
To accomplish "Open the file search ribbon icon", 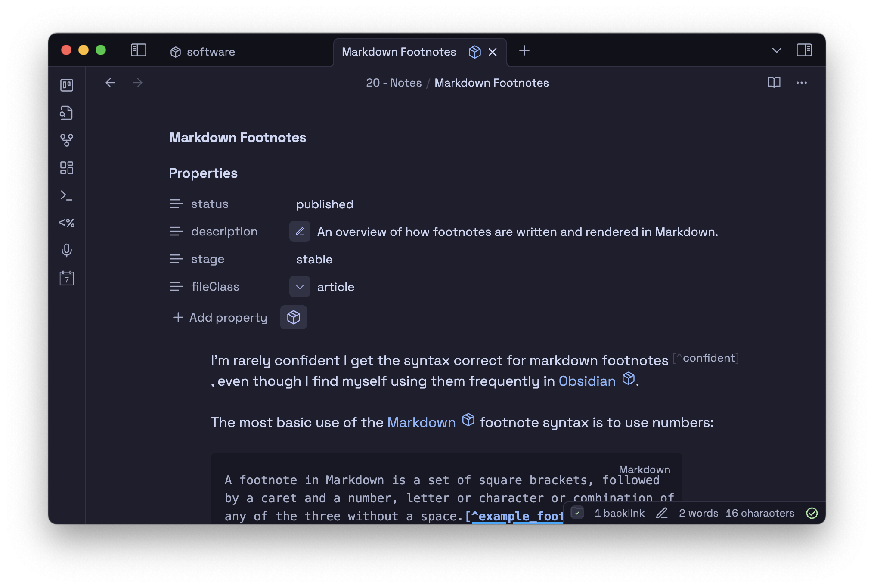I will pyautogui.click(x=67, y=113).
